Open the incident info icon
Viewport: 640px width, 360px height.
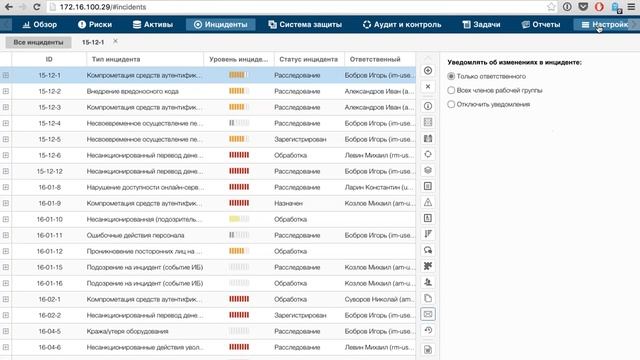click(x=428, y=106)
